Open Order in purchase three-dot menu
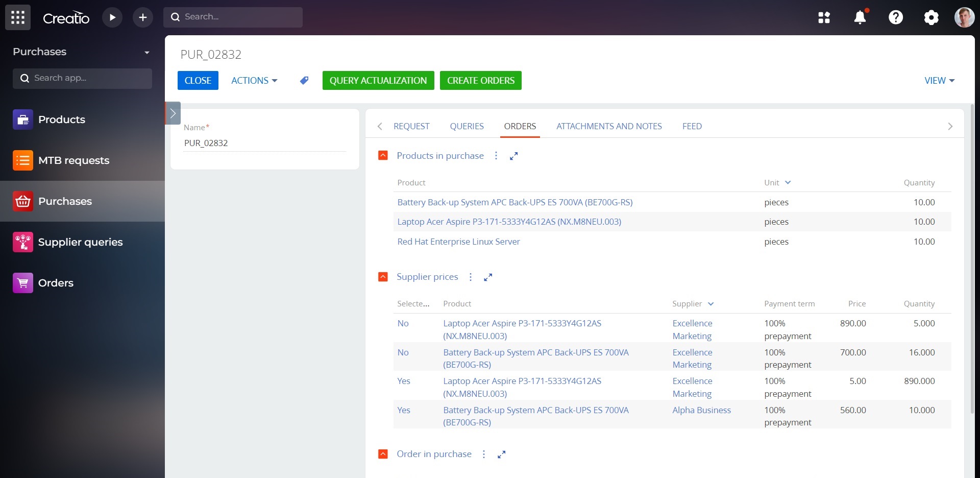The image size is (980, 478). (x=484, y=454)
